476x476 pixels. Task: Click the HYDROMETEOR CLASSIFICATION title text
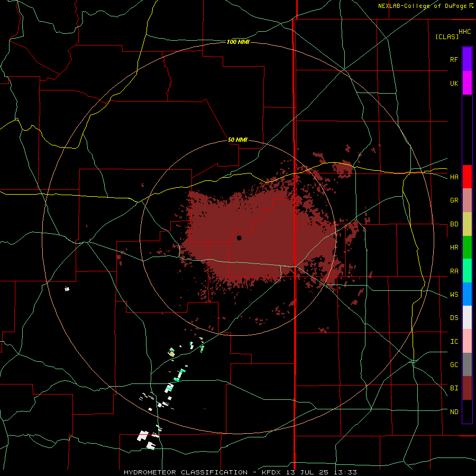186,472
